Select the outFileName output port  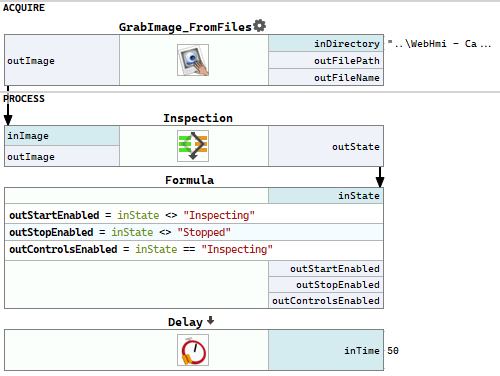(326, 77)
